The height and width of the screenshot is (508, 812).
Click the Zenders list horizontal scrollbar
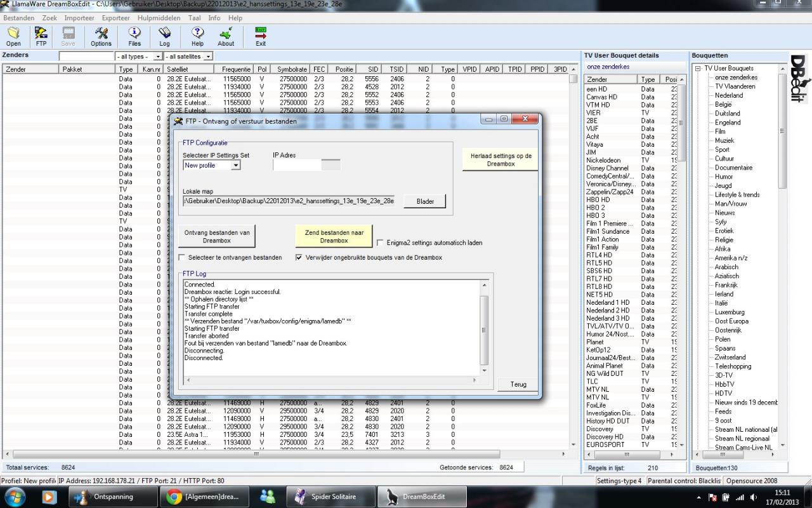[x=285, y=454]
